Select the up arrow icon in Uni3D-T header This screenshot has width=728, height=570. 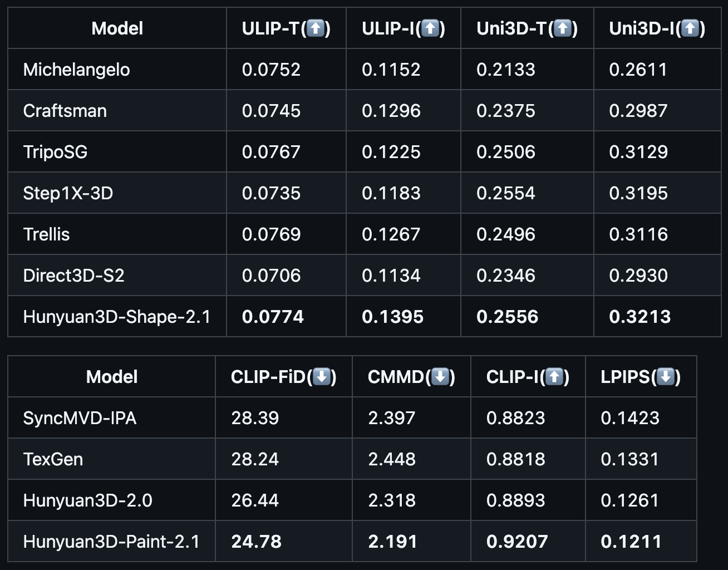[x=563, y=28]
